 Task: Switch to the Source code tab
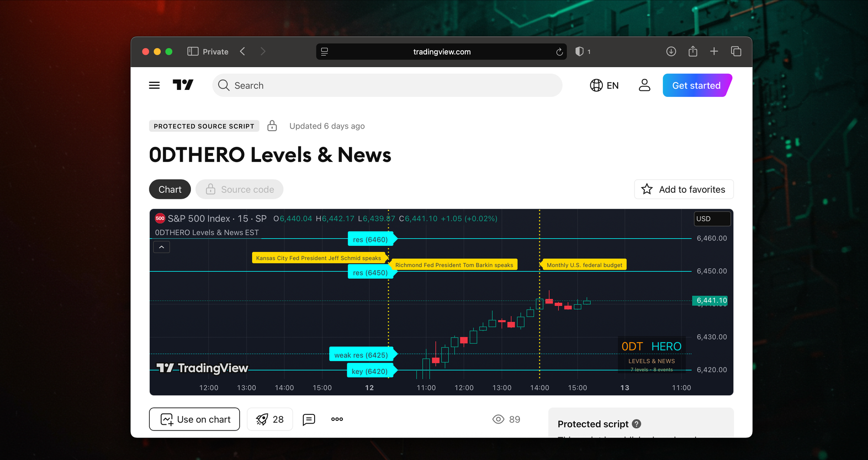[240, 189]
